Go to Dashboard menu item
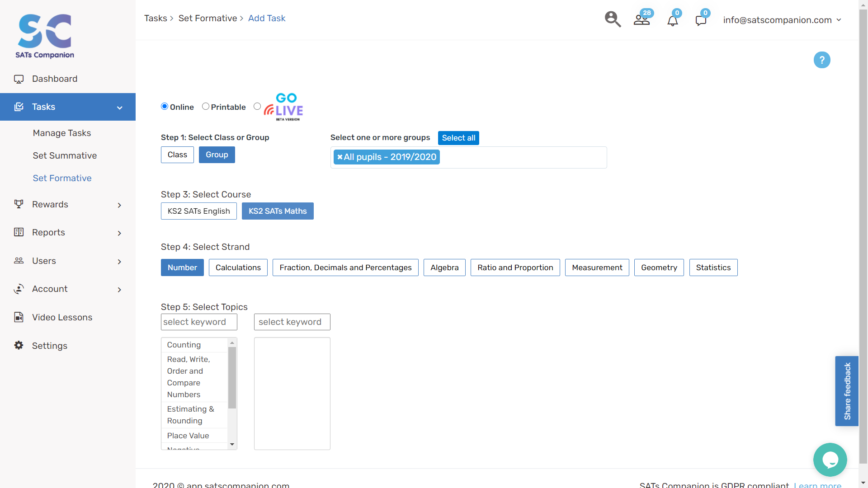 55,79
